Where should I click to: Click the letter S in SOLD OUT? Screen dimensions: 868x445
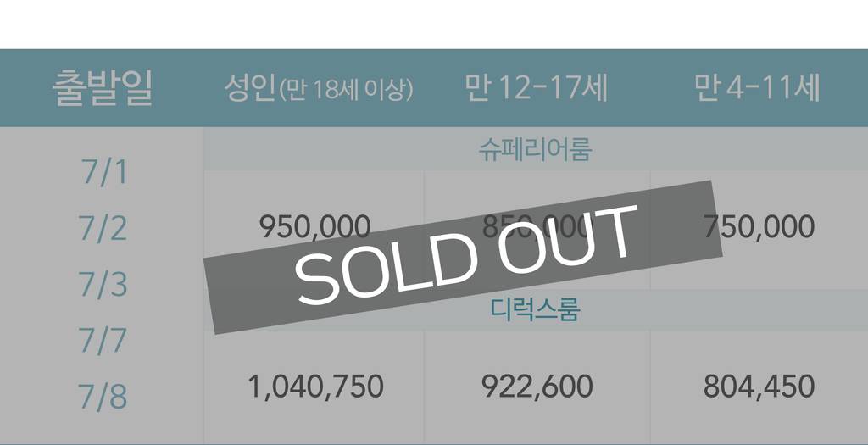tap(317, 280)
